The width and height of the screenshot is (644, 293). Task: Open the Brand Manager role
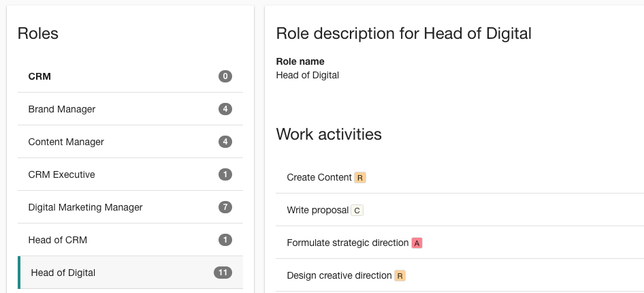click(x=130, y=109)
